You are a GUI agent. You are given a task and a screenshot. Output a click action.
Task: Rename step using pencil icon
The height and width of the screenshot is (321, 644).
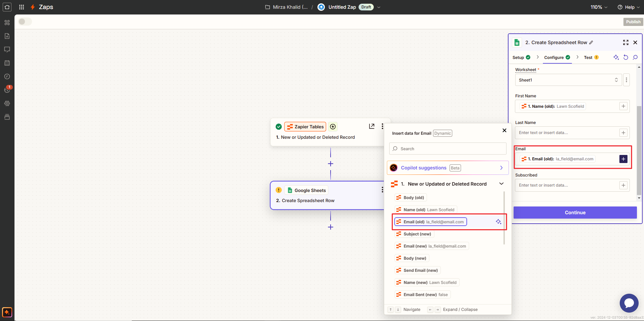591,42
